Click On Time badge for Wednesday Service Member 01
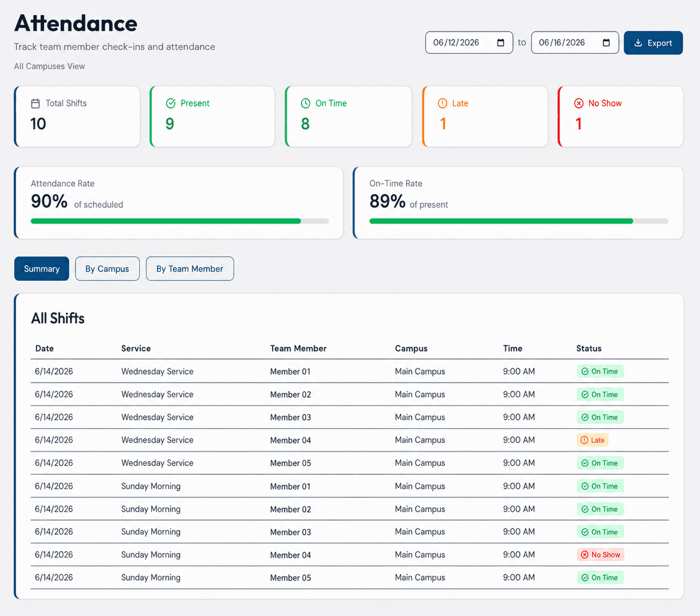The height and width of the screenshot is (616, 700). point(600,372)
